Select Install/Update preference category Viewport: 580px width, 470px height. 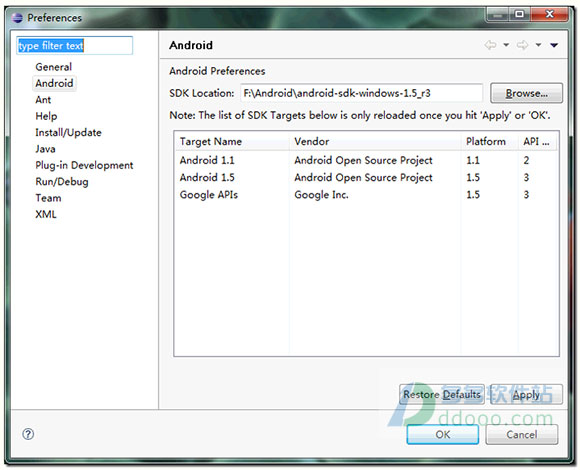pos(68,132)
